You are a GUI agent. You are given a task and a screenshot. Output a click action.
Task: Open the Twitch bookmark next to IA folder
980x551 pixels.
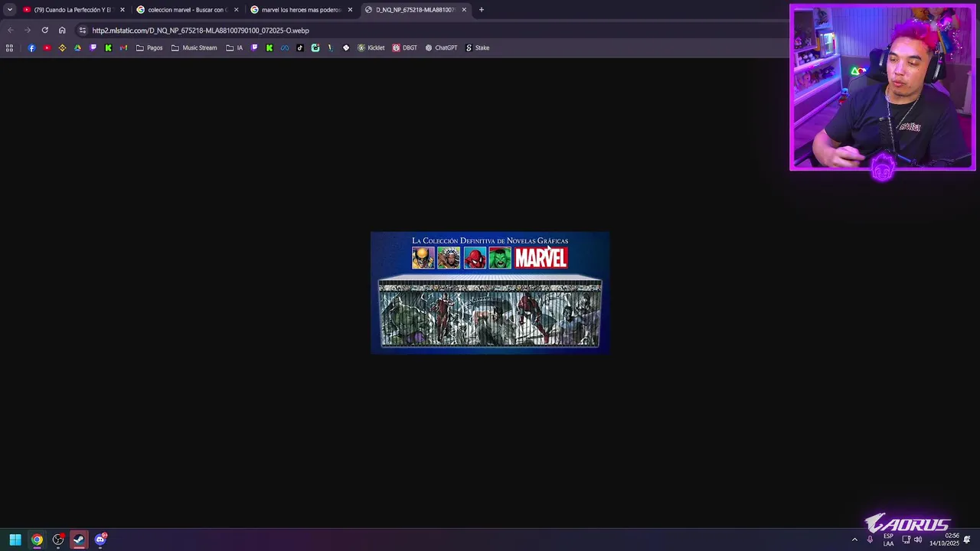click(x=254, y=47)
